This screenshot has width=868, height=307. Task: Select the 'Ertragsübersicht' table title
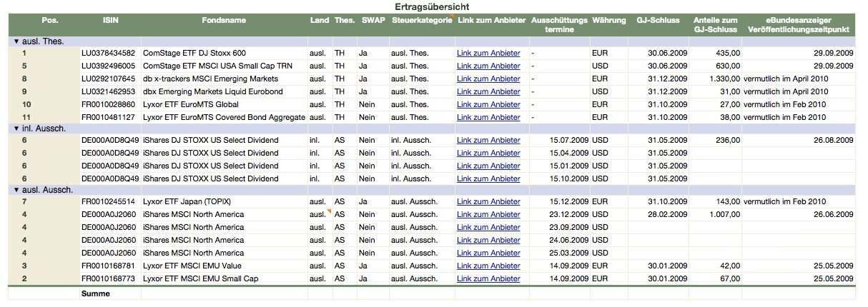tap(432, 6)
